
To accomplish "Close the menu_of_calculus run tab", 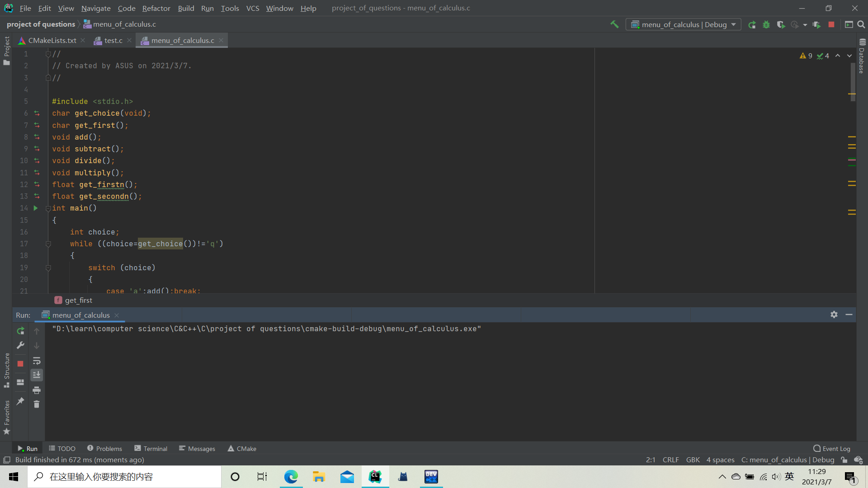I will click(x=117, y=315).
